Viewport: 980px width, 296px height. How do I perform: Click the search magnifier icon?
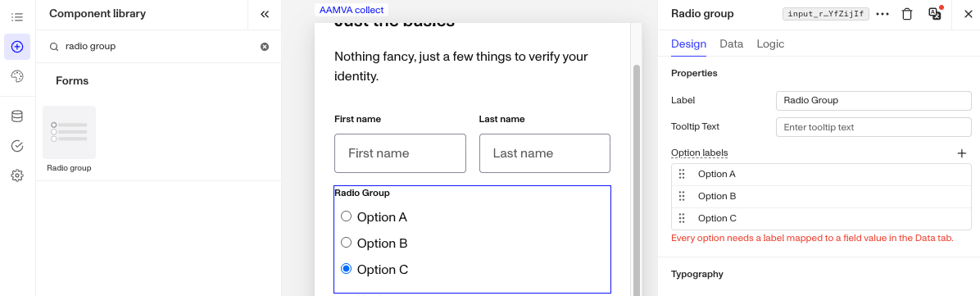[x=54, y=46]
